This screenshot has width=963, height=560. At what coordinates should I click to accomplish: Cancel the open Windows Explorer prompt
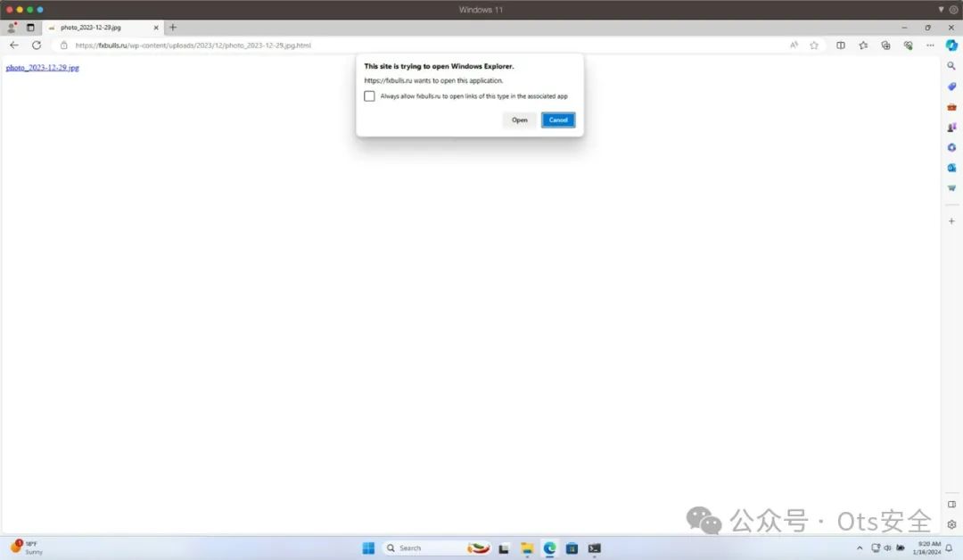click(x=558, y=119)
